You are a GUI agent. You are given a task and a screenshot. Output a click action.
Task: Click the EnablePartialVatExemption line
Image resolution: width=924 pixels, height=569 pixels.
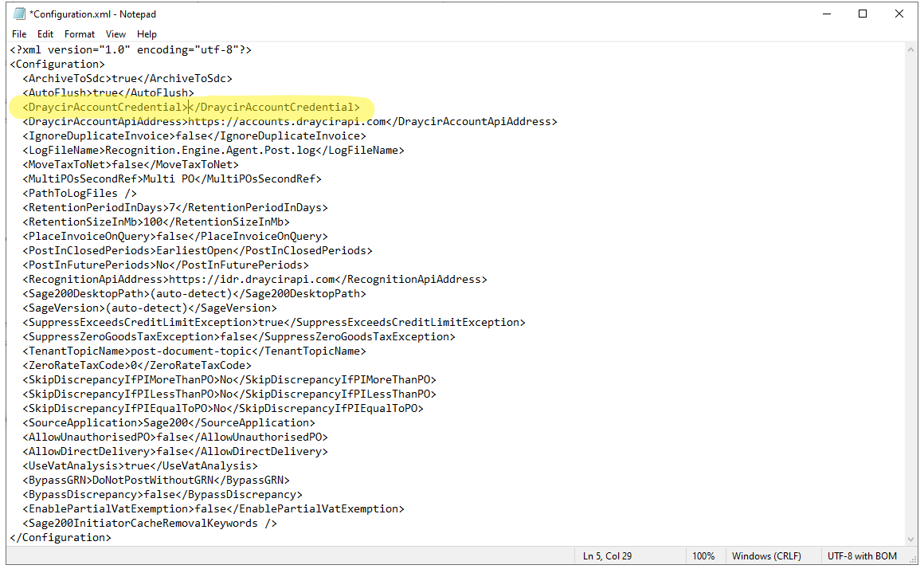pos(213,509)
